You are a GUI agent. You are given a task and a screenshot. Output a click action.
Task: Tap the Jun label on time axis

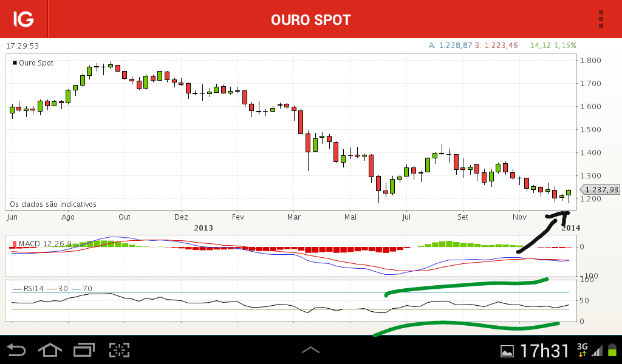tap(12, 217)
